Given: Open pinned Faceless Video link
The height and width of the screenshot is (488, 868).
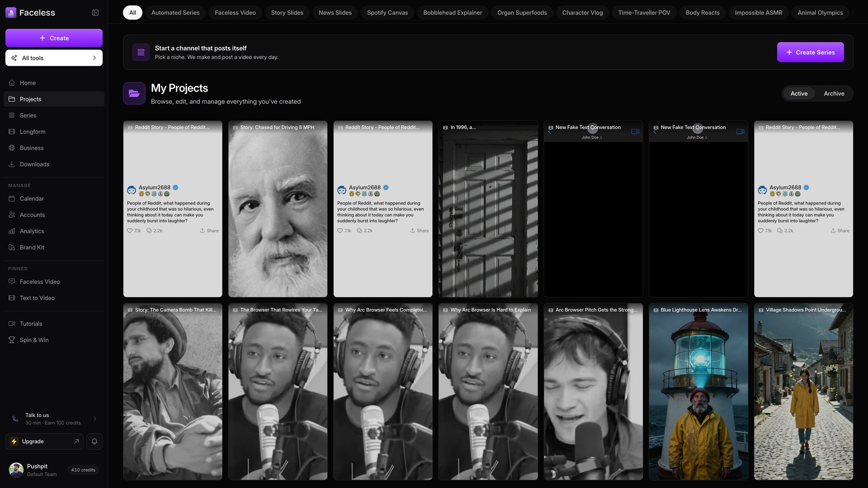Looking at the screenshot, I should pyautogui.click(x=54, y=282).
